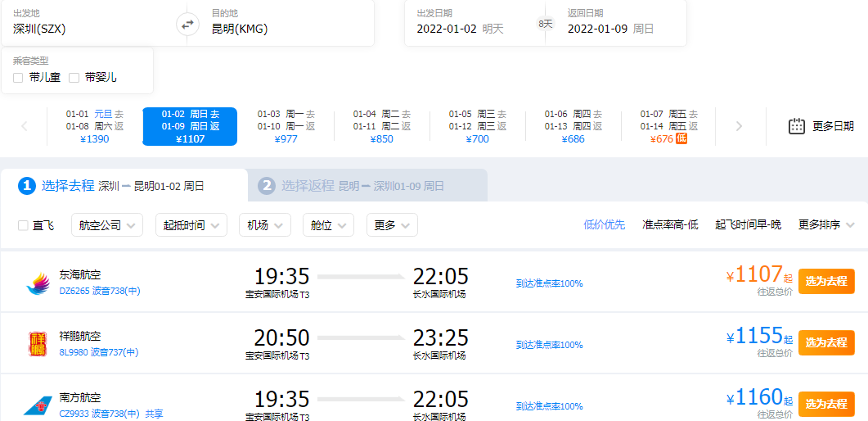868x421 pixels.
Task: Open the 舱位 cabin class dropdown
Action: click(x=328, y=225)
